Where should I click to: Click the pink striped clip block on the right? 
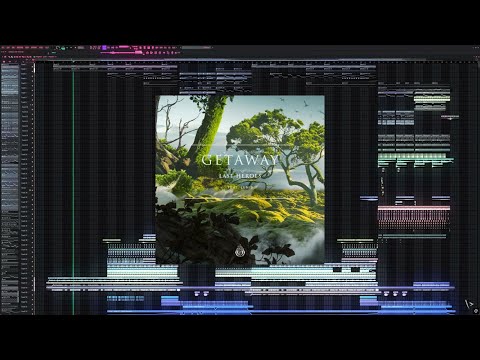point(414,217)
